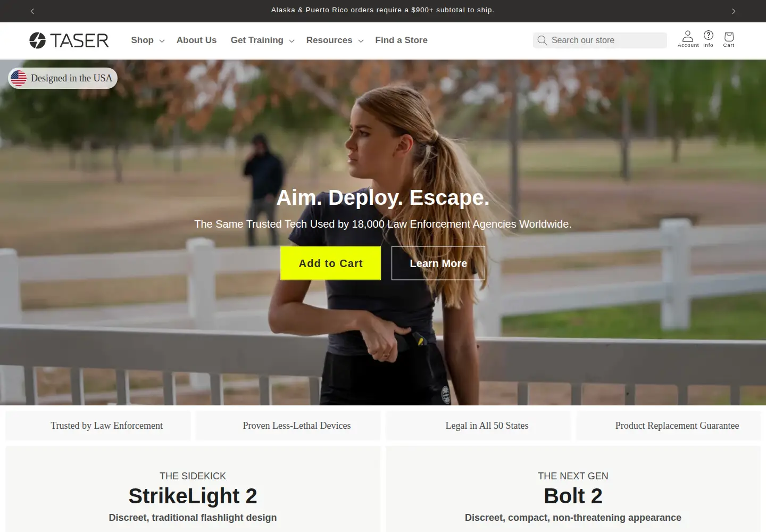Click the search magnifier icon

click(x=542, y=40)
